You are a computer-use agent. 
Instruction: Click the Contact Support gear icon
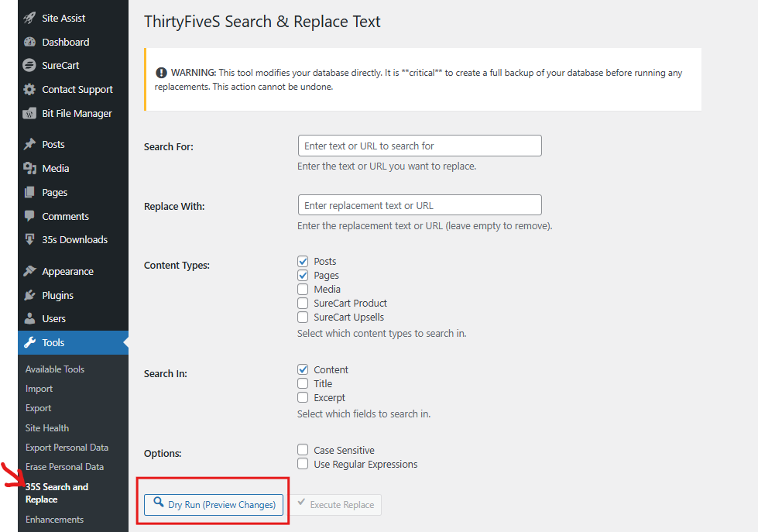coord(29,90)
